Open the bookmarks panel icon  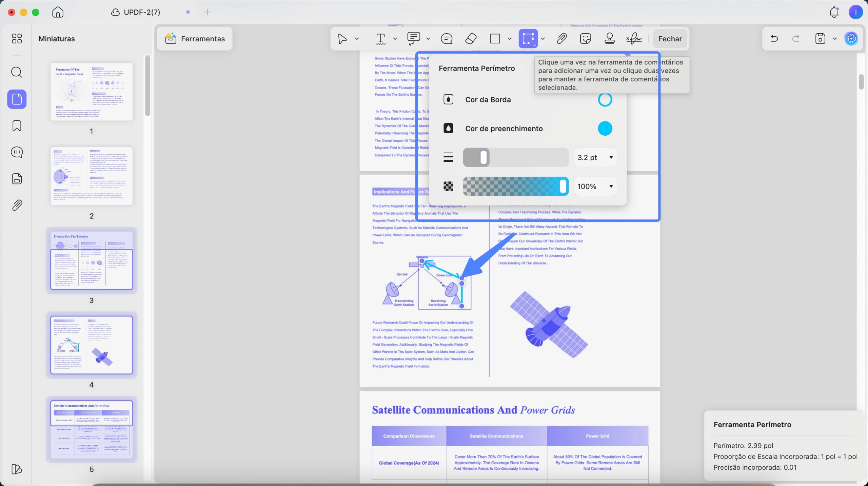tap(17, 126)
